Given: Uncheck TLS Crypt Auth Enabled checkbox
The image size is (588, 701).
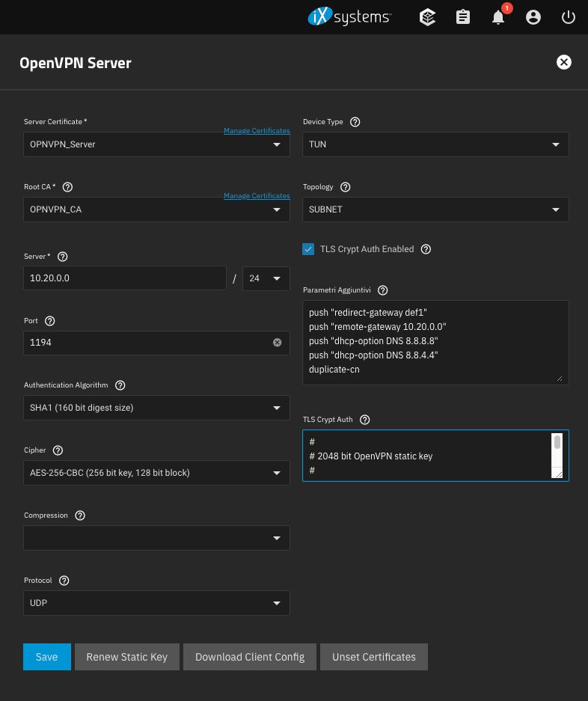Looking at the screenshot, I should coord(308,249).
